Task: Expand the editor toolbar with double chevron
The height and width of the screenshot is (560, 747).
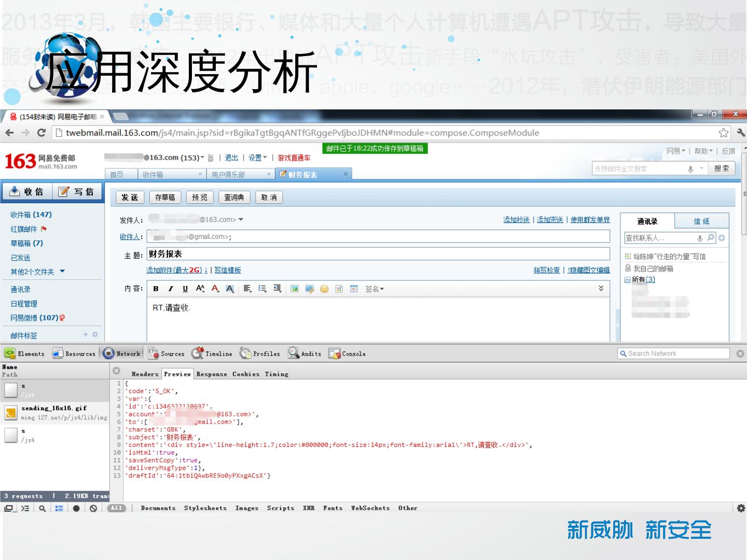Action: coord(601,288)
